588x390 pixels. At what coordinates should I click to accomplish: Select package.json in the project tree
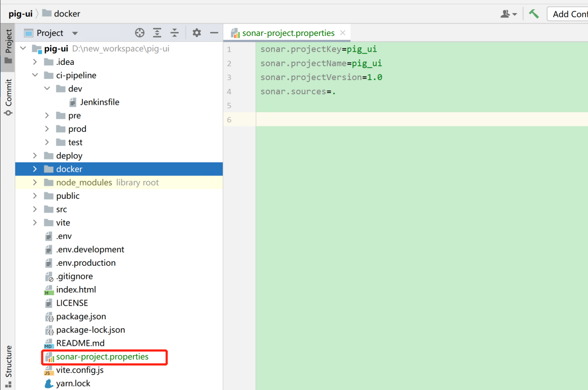(x=81, y=316)
